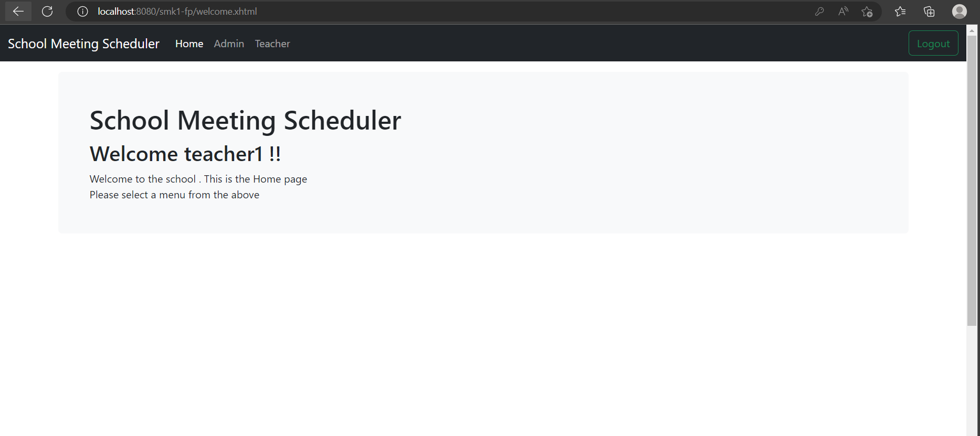Add this page to favorites
This screenshot has height=436, width=980.
click(x=867, y=11)
